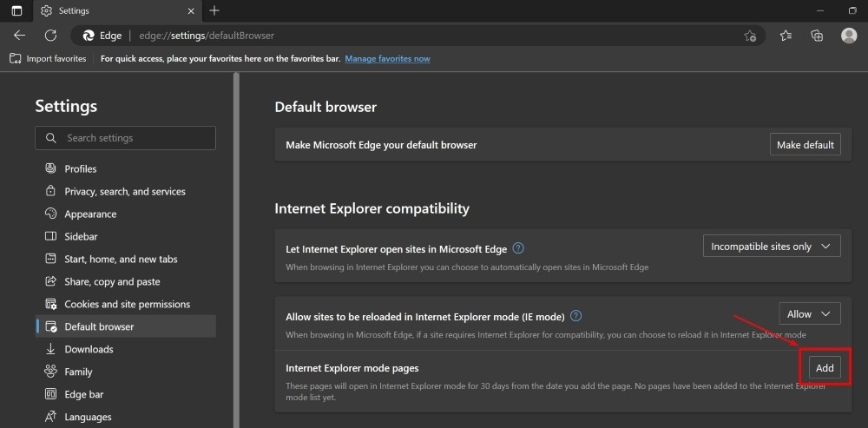This screenshot has height=428, width=868.
Task: Select Default browser in the settings menu
Action: 126,326
